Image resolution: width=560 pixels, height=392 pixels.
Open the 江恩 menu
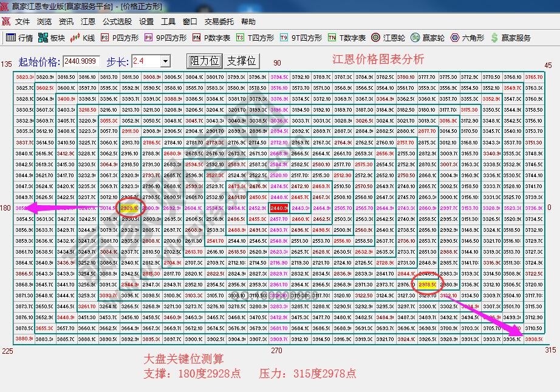tap(87, 21)
